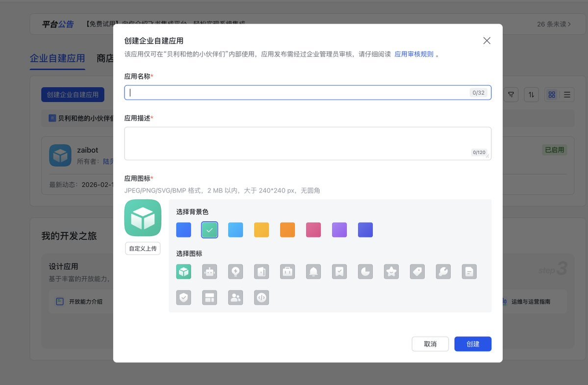588x385 pixels.
Task: Pick the bell icon option
Action: coord(313,271)
